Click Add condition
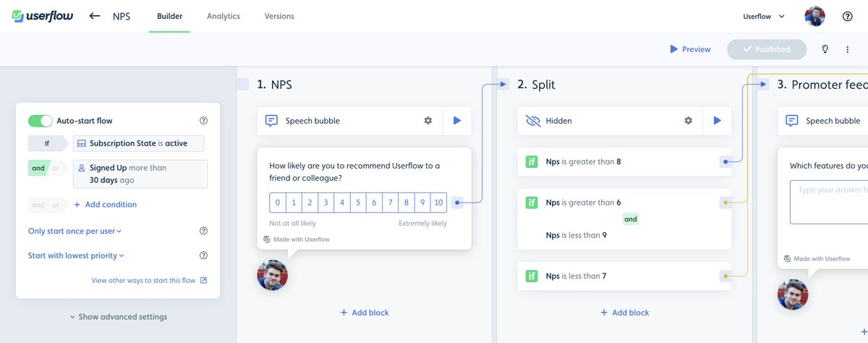This screenshot has width=868, height=343. pyautogui.click(x=105, y=205)
